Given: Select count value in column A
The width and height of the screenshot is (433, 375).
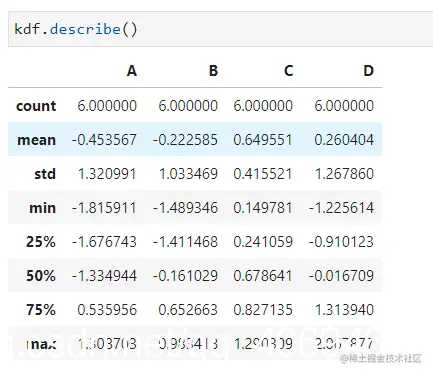Looking at the screenshot, I should click(x=107, y=106).
